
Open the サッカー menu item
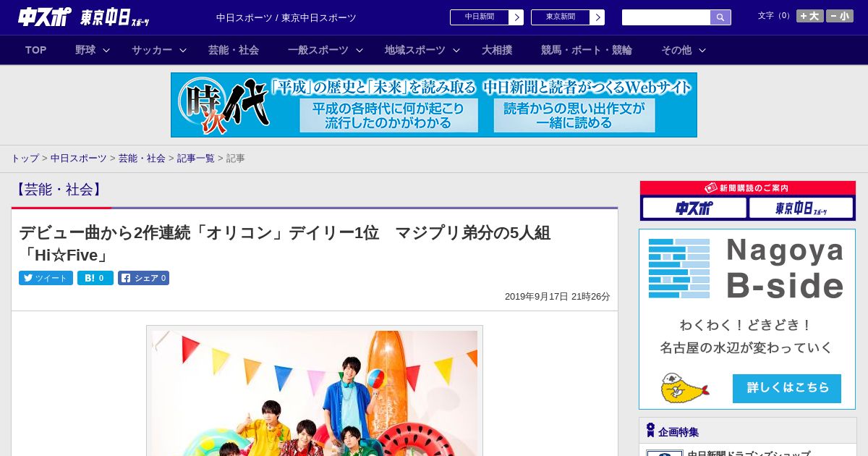pyautogui.click(x=152, y=50)
